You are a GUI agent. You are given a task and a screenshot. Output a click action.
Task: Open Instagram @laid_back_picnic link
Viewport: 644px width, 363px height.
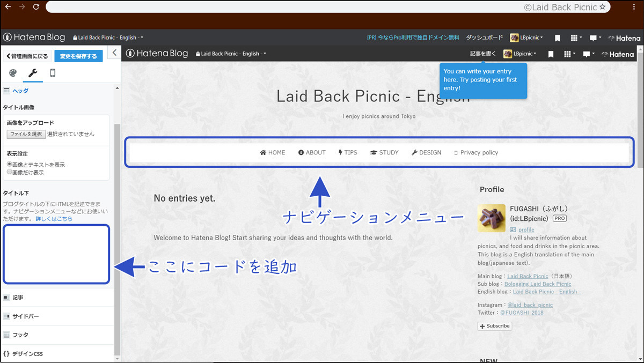pyautogui.click(x=530, y=305)
